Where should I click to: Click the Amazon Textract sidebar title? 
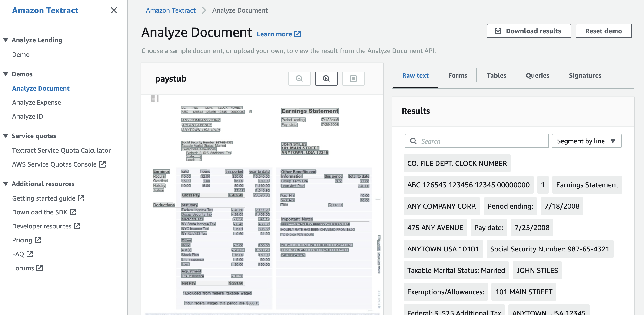[45, 10]
